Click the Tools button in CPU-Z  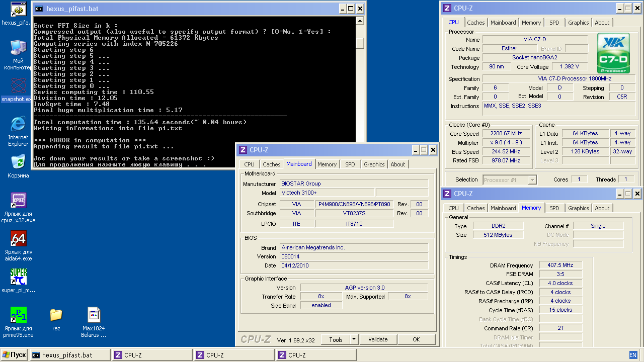click(336, 339)
